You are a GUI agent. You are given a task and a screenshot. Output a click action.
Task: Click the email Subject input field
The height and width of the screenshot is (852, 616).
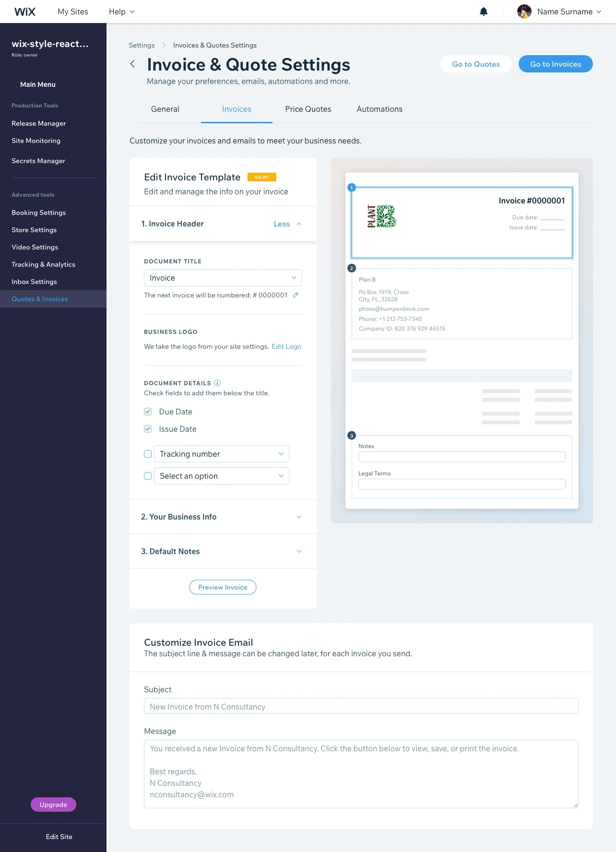(361, 706)
